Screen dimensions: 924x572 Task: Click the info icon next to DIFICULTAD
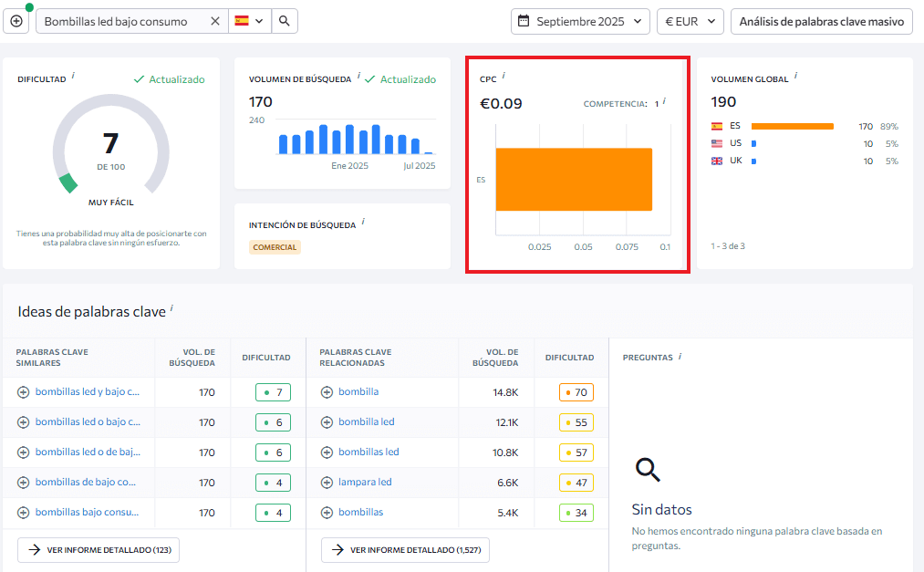tap(73, 76)
